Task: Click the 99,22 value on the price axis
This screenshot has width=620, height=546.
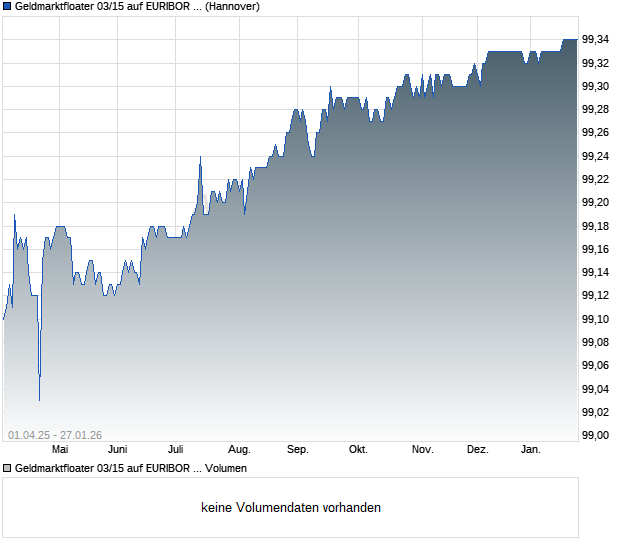Action: [x=595, y=179]
